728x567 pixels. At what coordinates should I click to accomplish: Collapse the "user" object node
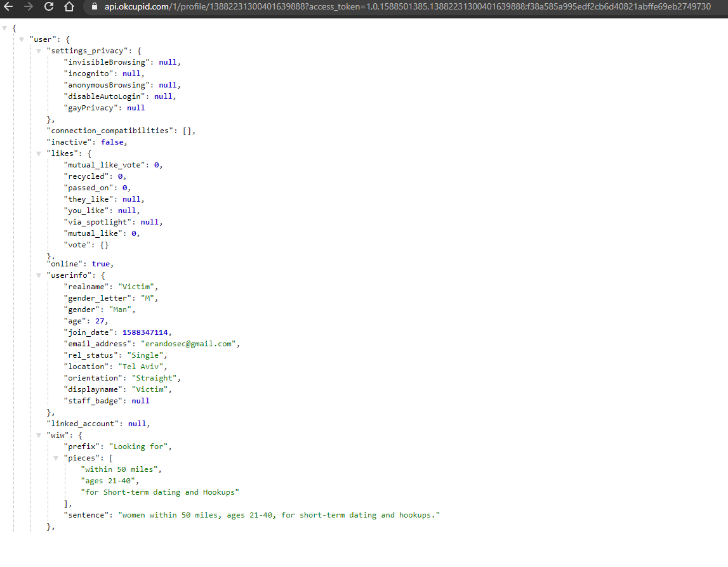pyautogui.click(x=22, y=39)
